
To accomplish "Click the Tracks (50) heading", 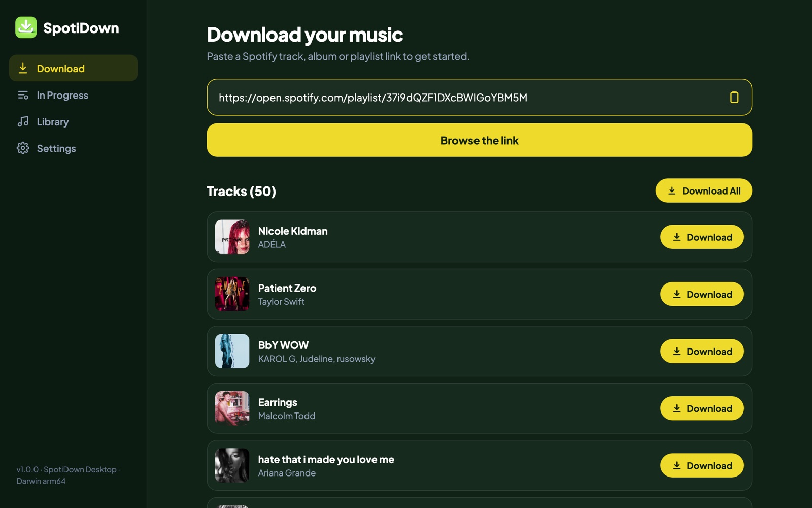I will click(242, 191).
